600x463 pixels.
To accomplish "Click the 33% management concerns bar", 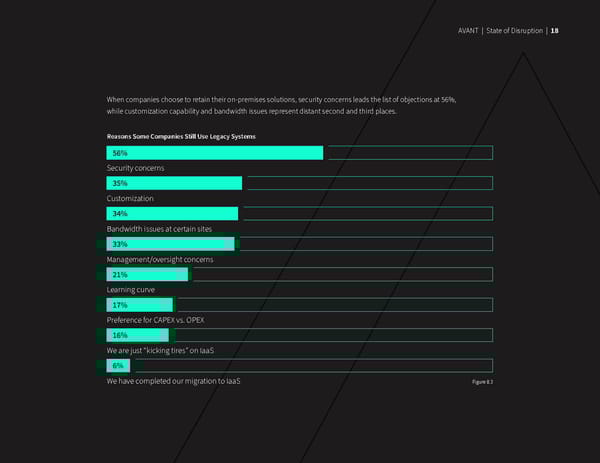I will coord(170,244).
